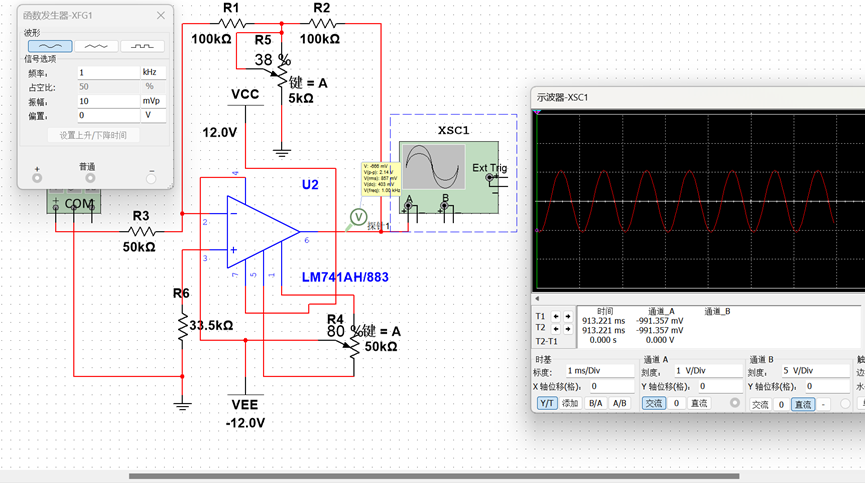Select Add display mode in oscilloscope
The image size is (865, 483).
[x=570, y=404]
